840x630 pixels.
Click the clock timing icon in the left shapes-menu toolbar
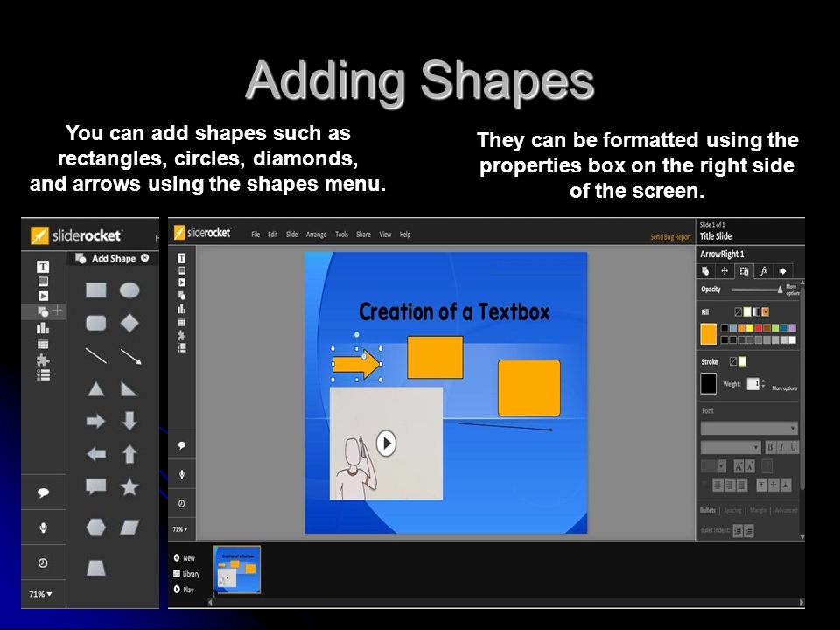coord(43,563)
